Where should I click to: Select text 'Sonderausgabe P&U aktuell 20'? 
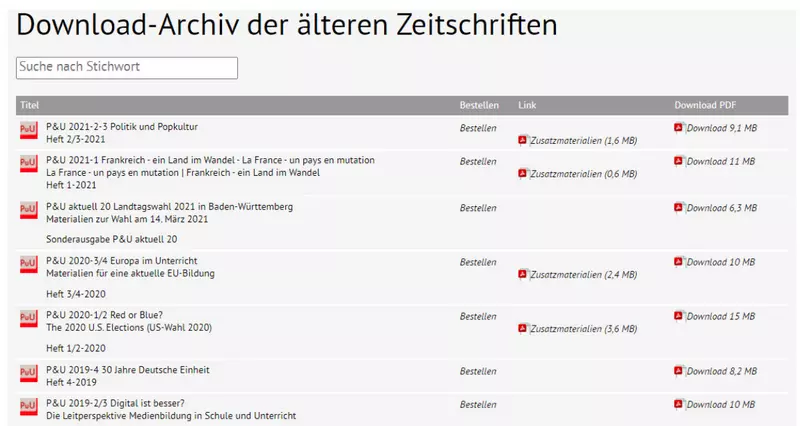tap(112, 239)
